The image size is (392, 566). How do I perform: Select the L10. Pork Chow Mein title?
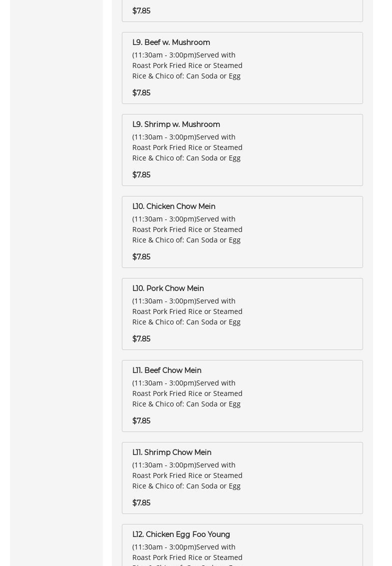pyautogui.click(x=168, y=288)
